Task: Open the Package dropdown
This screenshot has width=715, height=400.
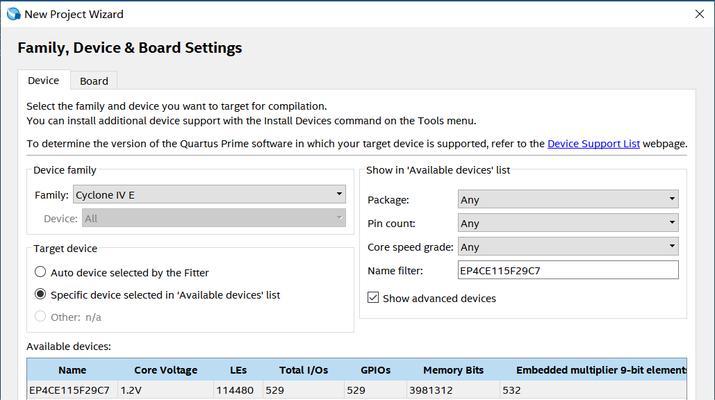Action: click(568, 199)
